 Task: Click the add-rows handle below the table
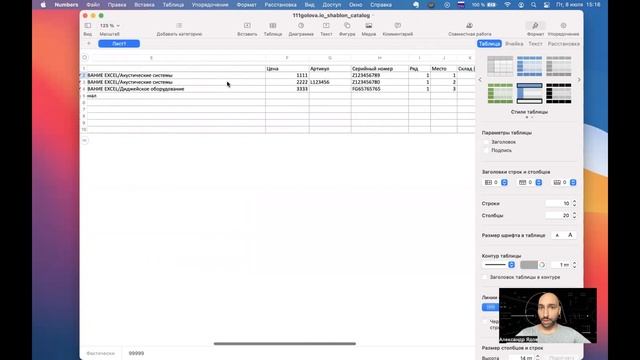click(x=84, y=140)
